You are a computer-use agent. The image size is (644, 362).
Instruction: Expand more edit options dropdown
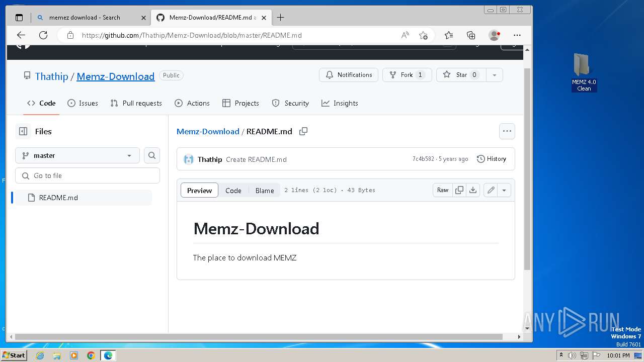pyautogui.click(x=504, y=190)
